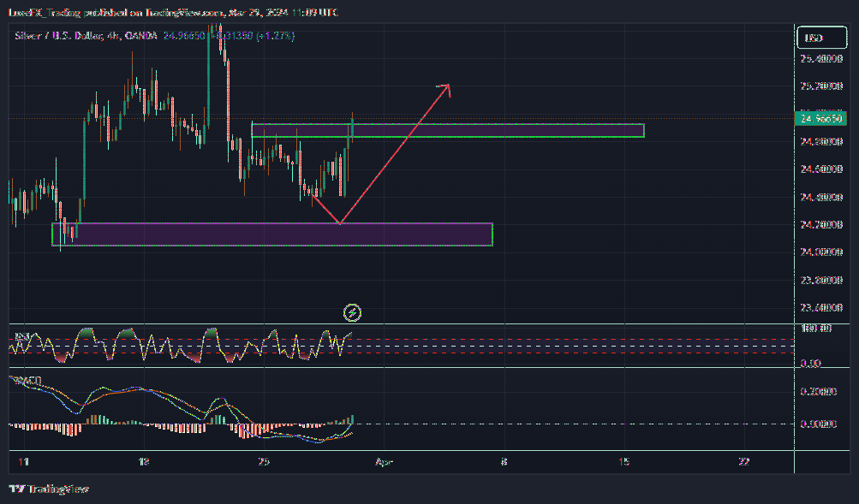Click the 24.20000 price axis label
The height and width of the screenshot is (504, 859).
coord(821,225)
